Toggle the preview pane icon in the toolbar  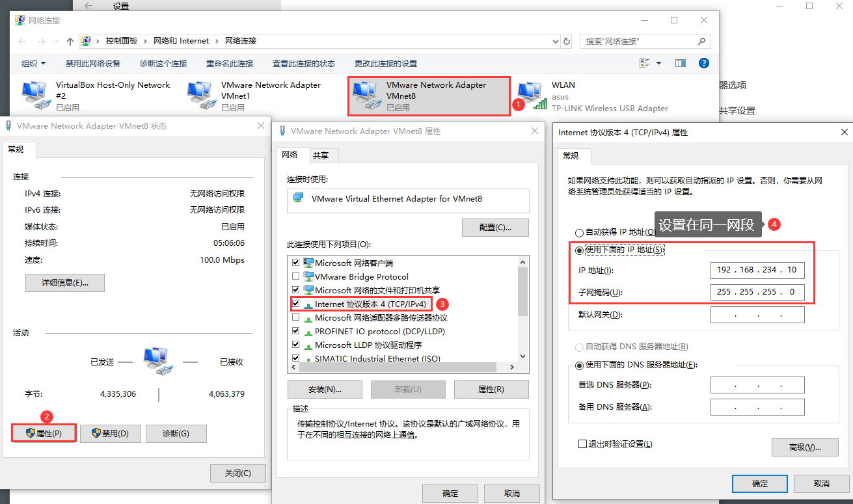(681, 63)
